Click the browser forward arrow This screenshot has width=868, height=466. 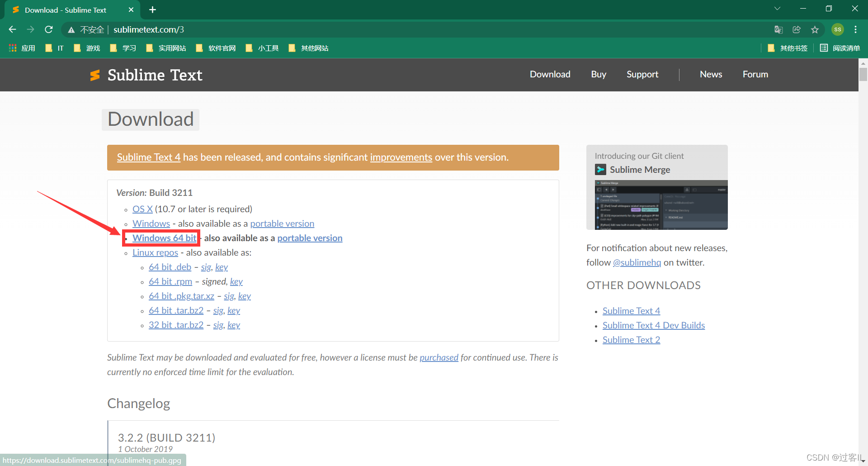pyautogui.click(x=30, y=29)
